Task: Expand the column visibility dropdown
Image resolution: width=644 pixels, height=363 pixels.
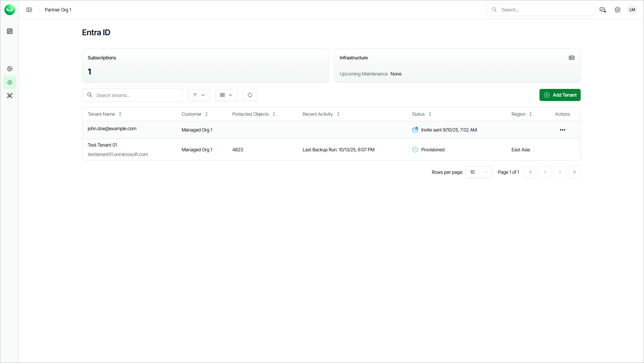Action: (x=226, y=95)
